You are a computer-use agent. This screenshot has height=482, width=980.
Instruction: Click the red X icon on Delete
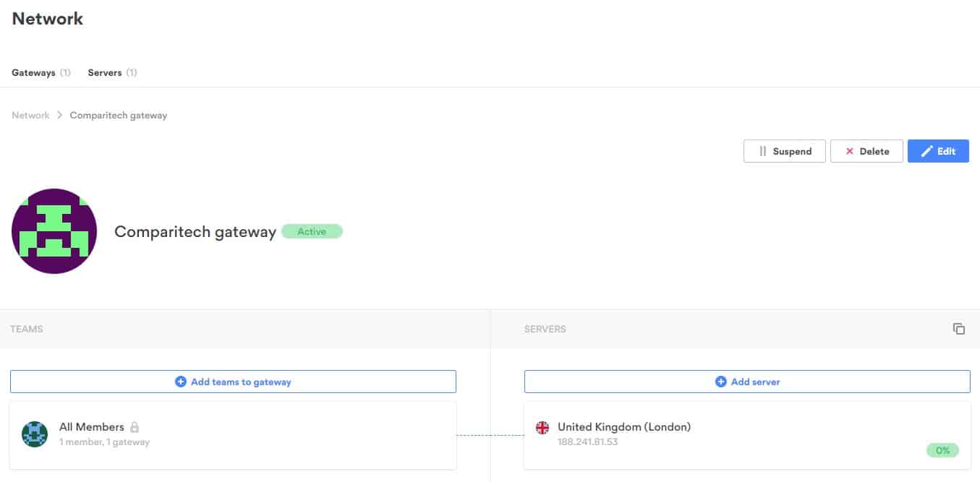point(849,151)
